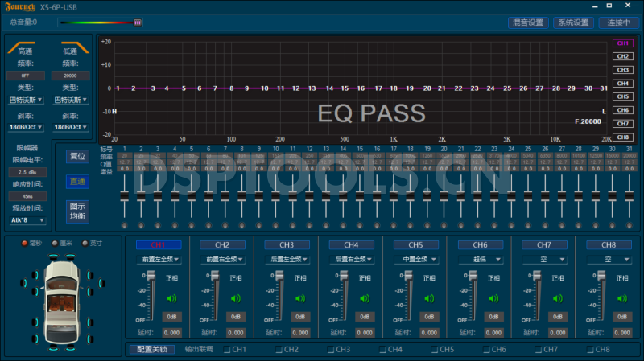Switch to the CH2 curve tab beside graph
This screenshot has height=361, width=644.
(621, 56)
